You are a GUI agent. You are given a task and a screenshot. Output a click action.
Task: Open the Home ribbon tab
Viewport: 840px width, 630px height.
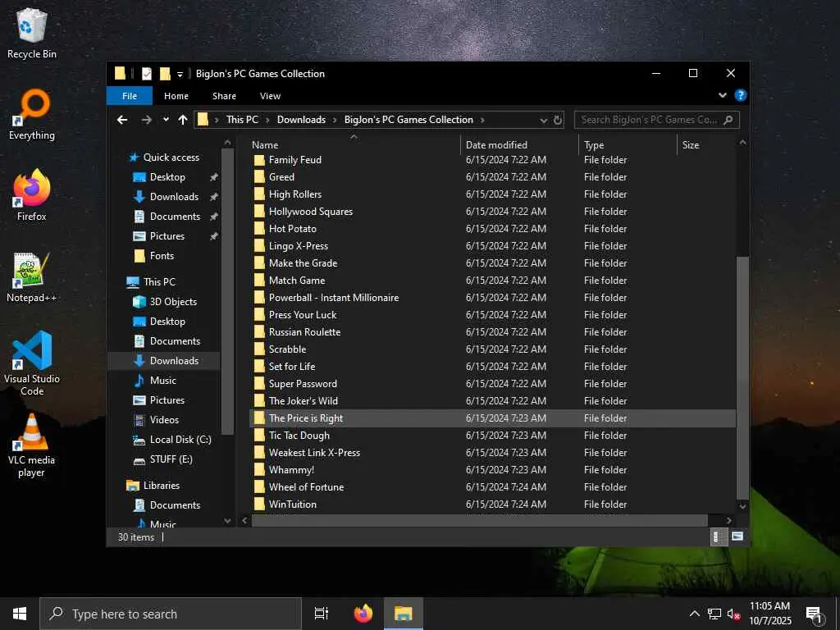[176, 96]
